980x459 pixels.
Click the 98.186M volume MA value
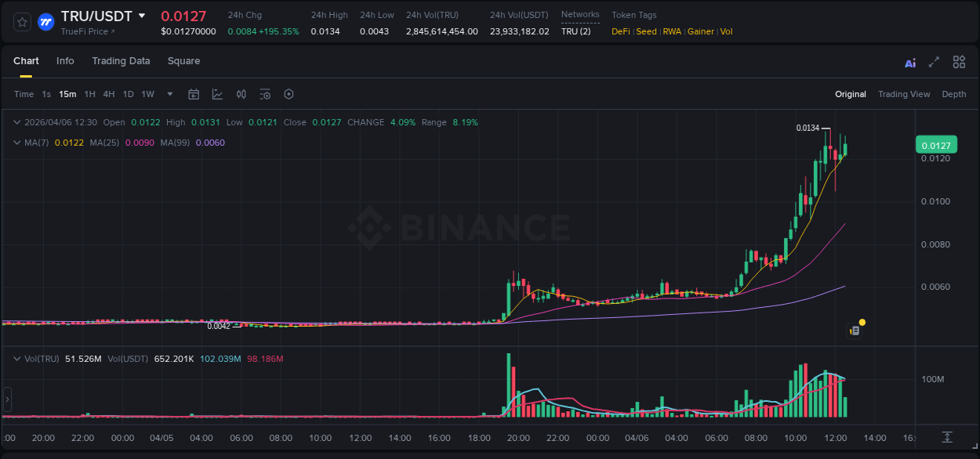point(265,359)
